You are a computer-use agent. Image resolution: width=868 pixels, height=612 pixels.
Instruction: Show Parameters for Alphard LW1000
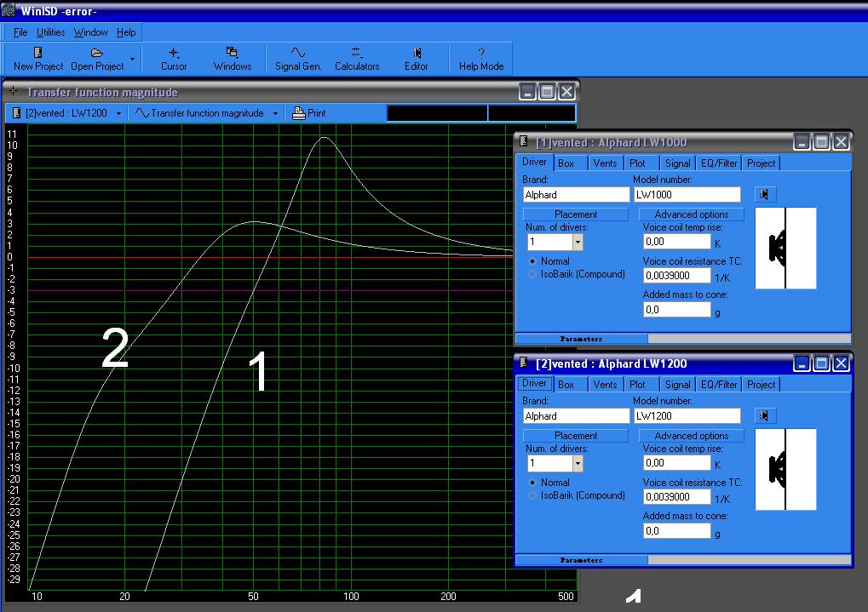(x=582, y=338)
